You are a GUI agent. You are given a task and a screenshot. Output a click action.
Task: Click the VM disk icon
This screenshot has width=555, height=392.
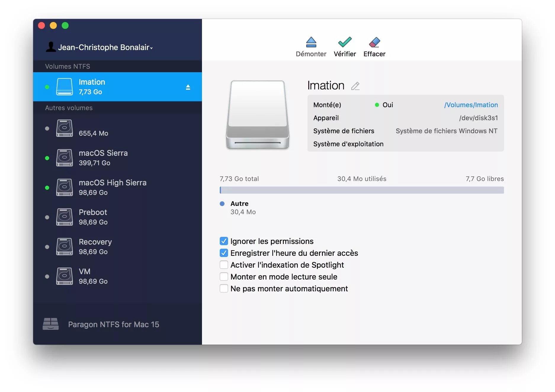(x=65, y=276)
